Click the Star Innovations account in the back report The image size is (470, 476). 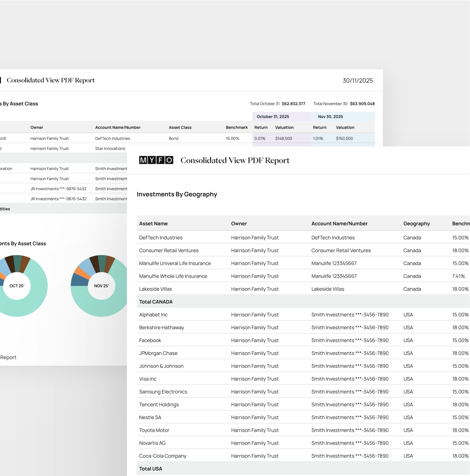coord(110,149)
